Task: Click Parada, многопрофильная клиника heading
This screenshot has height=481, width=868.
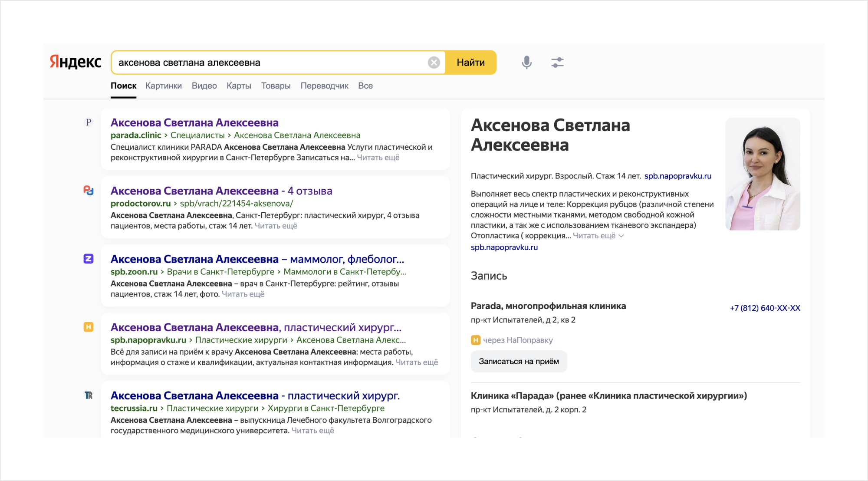Action: pyautogui.click(x=548, y=306)
